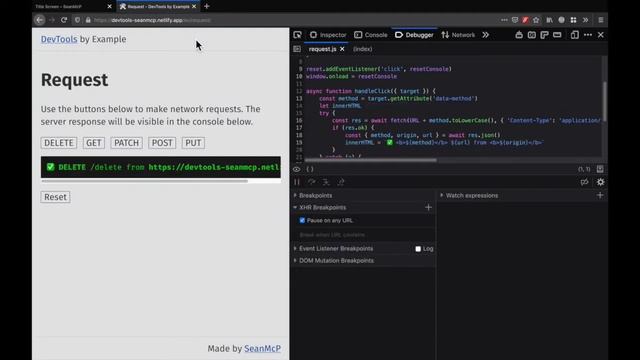640x360 pixels.
Task: Send a POST request
Action: pyautogui.click(x=162, y=143)
